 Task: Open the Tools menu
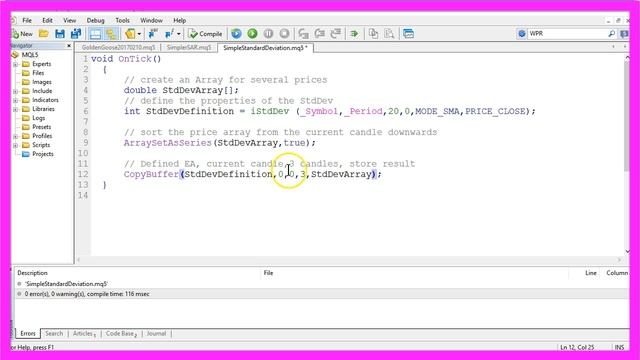(x=122, y=20)
